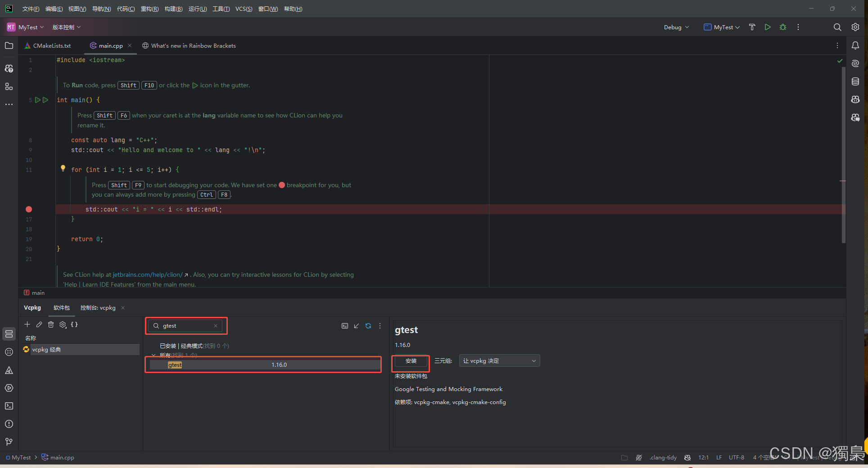This screenshot has height=468, width=868.
Task: Click the LF line separator status entry
Action: point(719,458)
